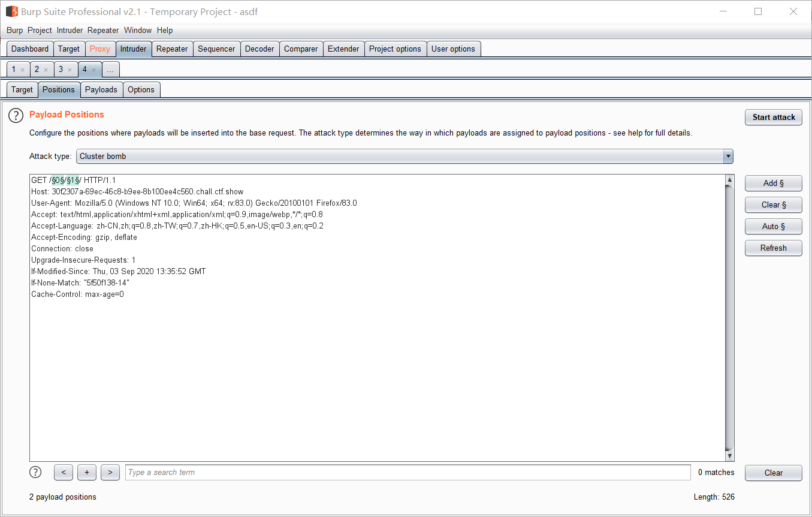Screen dimensions: 812x517
Task: Click the Add § button
Action: pyautogui.click(x=774, y=184)
